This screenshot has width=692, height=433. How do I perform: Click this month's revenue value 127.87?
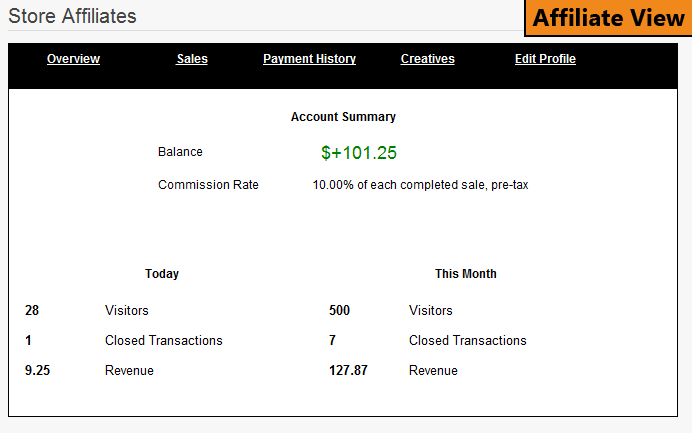pos(348,371)
